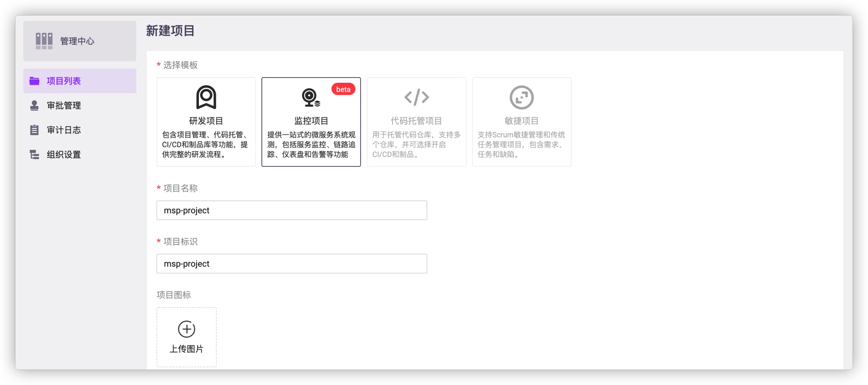Viewport: 868px width, 385px height.
Task: Select the 研发项目 template description text
Action: click(x=205, y=145)
